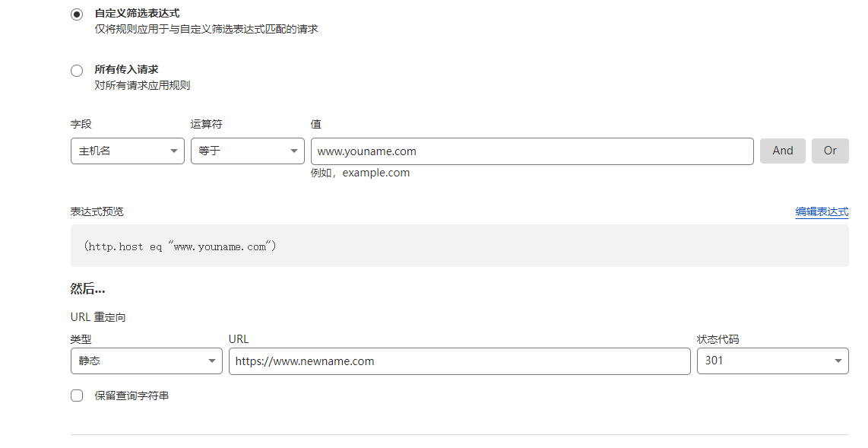
Task: Click the And button
Action: pyautogui.click(x=782, y=151)
